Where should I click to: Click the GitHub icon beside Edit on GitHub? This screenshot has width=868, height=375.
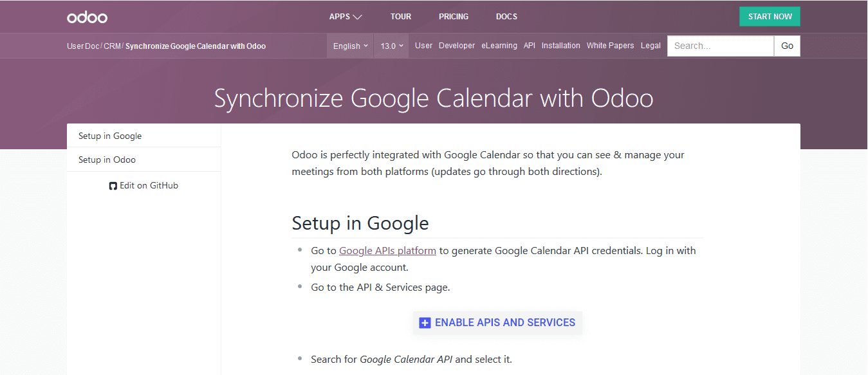pyautogui.click(x=113, y=186)
